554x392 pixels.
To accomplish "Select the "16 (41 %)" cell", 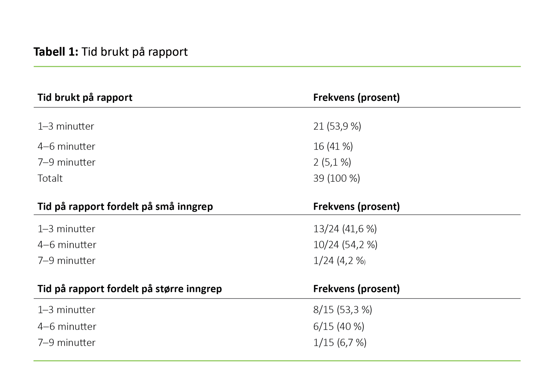I will (x=333, y=146).
